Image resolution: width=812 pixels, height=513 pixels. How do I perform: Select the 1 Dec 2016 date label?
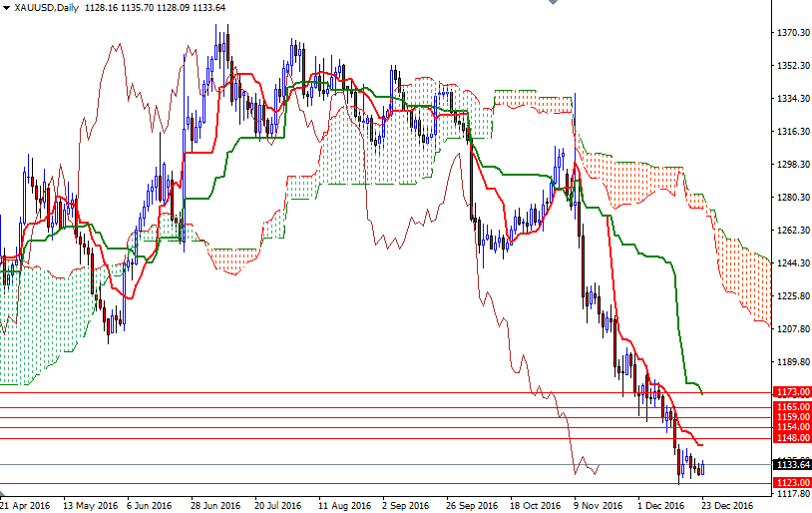point(660,506)
